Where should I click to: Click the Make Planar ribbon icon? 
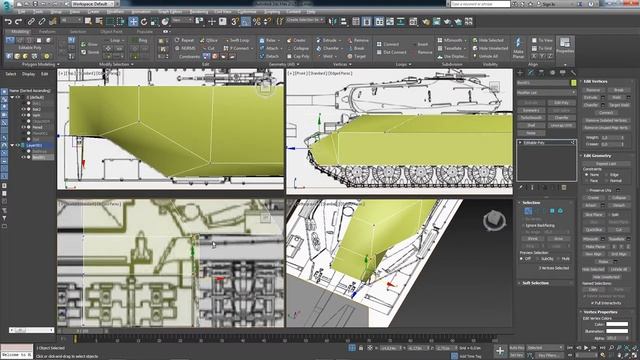518,47
